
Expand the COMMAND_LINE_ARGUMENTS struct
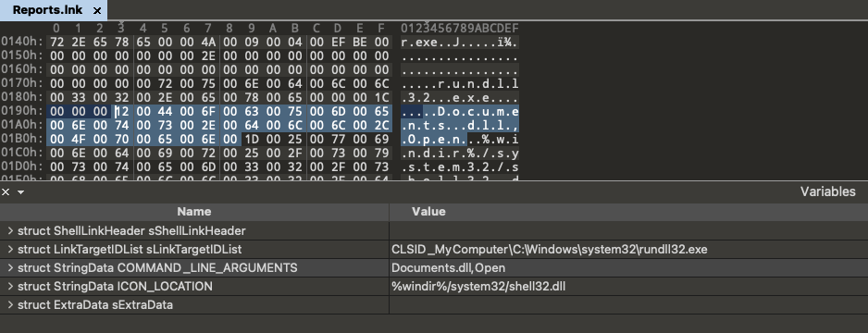point(10,267)
